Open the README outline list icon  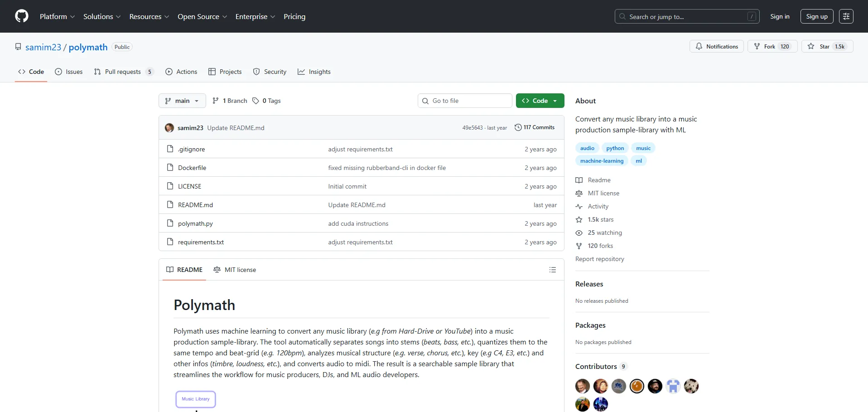tap(552, 270)
